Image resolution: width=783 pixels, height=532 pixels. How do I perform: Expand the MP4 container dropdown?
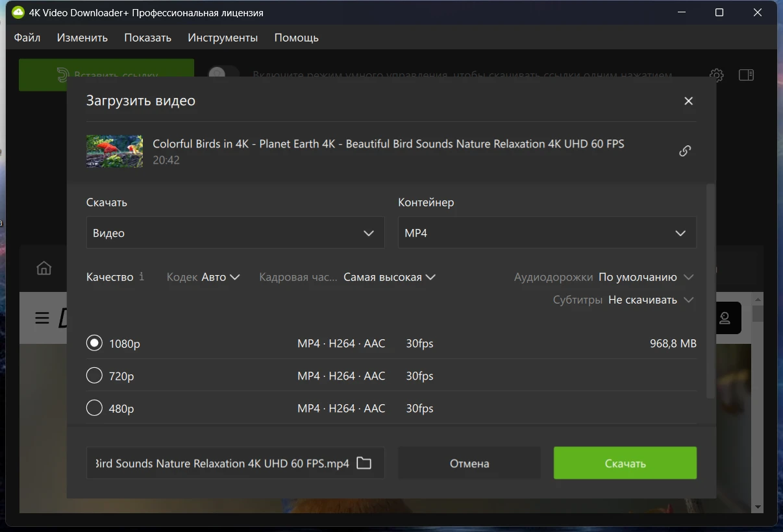pos(547,233)
